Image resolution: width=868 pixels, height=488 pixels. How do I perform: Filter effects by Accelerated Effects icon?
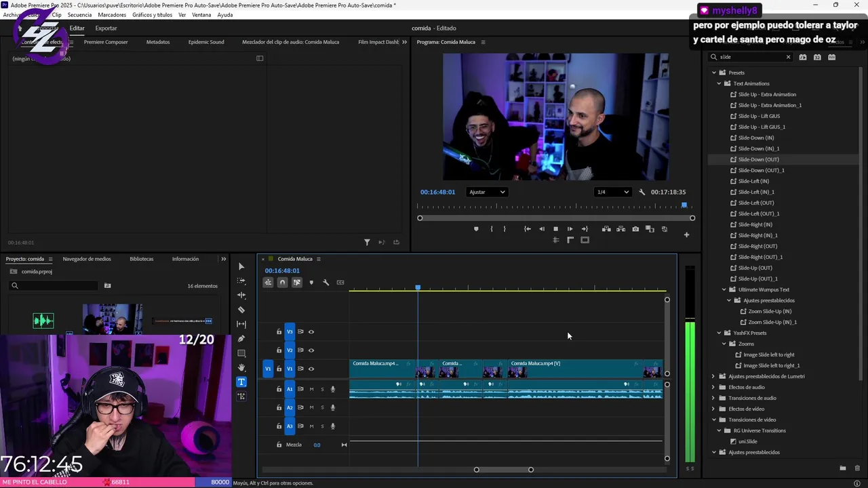click(803, 58)
